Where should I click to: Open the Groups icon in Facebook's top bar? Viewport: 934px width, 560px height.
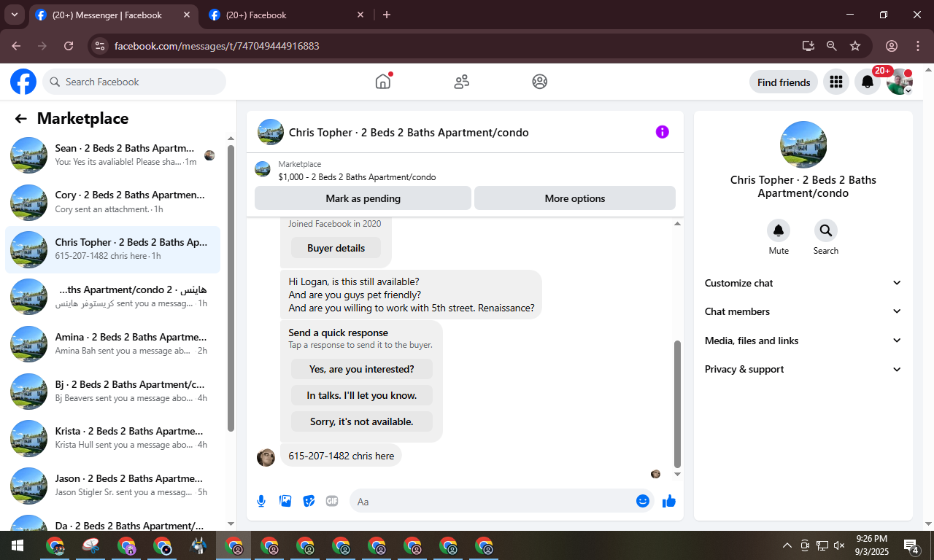pyautogui.click(x=540, y=82)
